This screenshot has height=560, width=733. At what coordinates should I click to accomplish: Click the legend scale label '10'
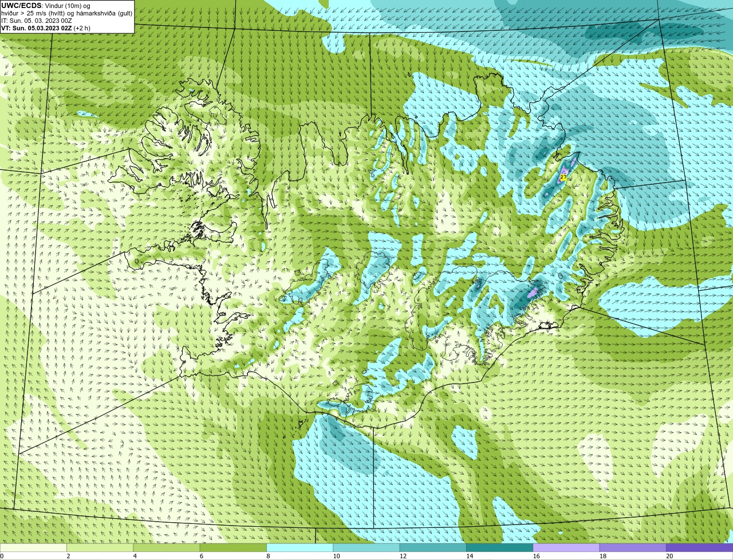(x=336, y=556)
